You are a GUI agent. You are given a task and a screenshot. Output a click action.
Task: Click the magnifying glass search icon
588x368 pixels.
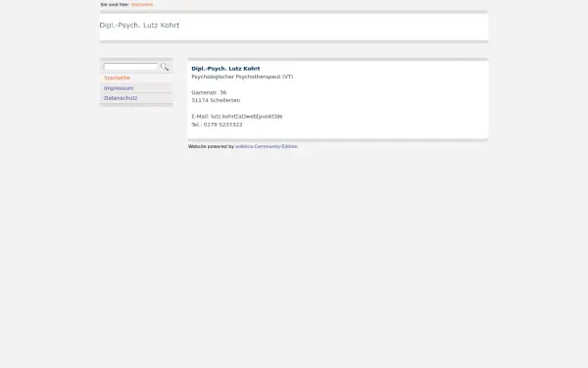pyautogui.click(x=165, y=67)
